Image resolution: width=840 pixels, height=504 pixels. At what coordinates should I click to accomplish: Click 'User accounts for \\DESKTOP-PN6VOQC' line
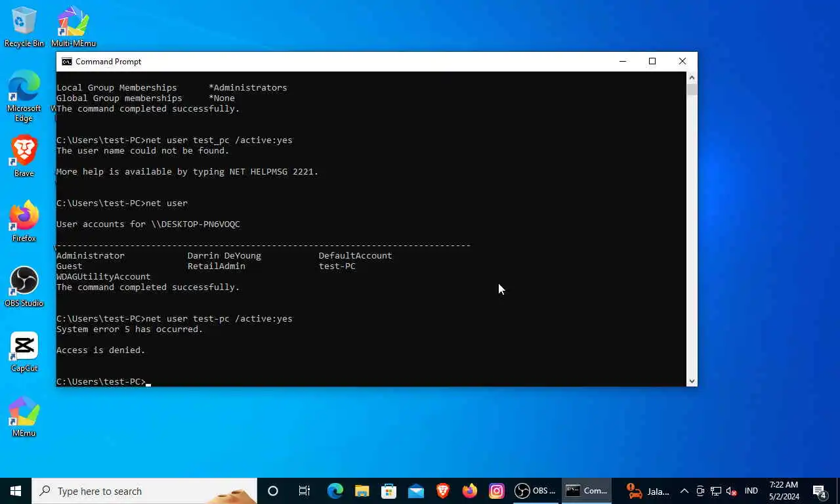coord(148,224)
